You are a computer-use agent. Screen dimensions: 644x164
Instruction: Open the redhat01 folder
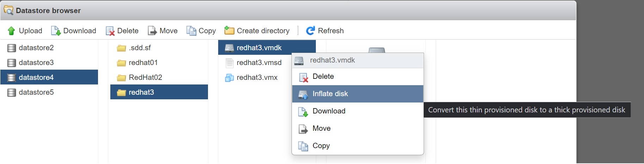coord(143,63)
